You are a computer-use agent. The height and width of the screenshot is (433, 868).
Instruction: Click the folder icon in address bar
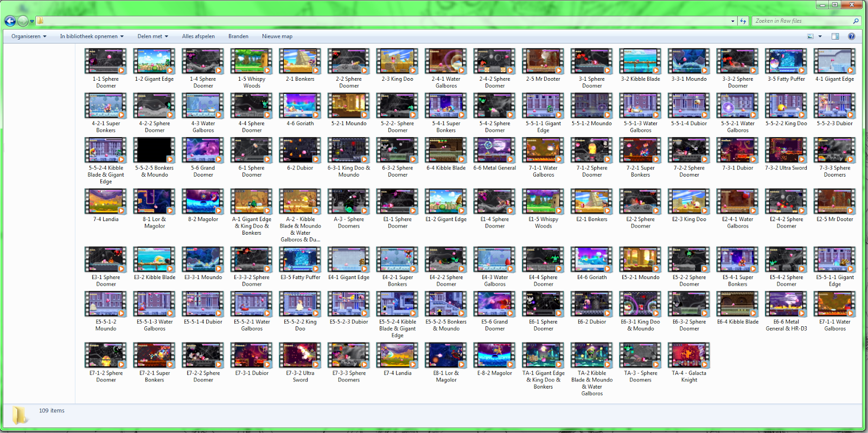(x=40, y=21)
